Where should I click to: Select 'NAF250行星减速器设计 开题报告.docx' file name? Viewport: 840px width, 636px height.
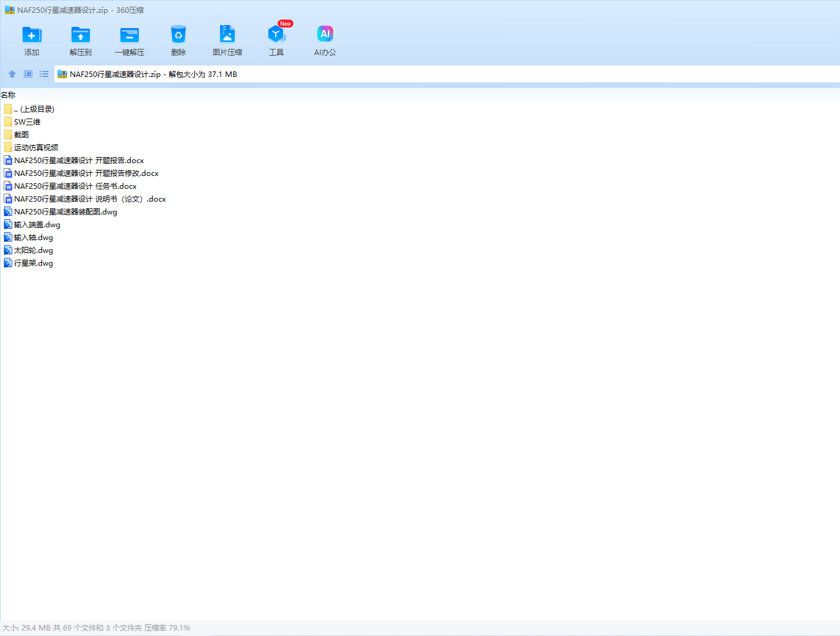pos(79,161)
